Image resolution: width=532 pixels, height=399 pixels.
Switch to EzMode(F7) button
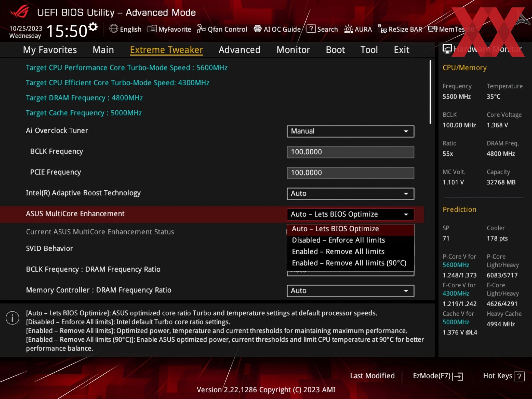(438, 376)
